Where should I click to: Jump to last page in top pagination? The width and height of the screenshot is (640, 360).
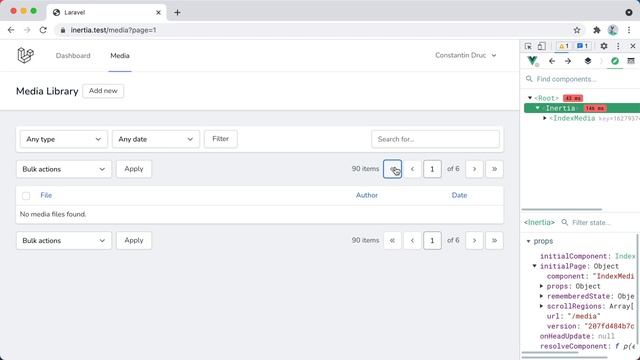(494, 169)
